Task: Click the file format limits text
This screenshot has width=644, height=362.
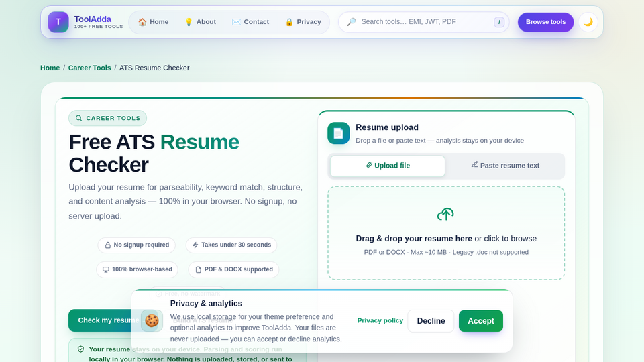Action: [446, 253]
